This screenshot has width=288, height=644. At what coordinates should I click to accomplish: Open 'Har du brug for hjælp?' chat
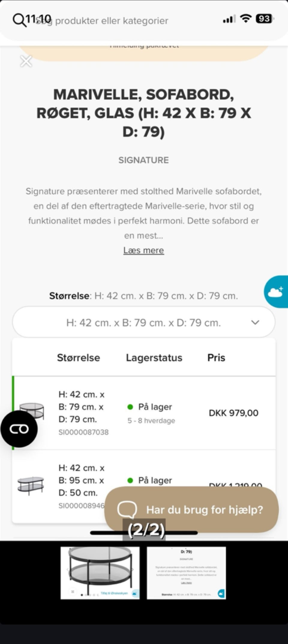[204, 510]
